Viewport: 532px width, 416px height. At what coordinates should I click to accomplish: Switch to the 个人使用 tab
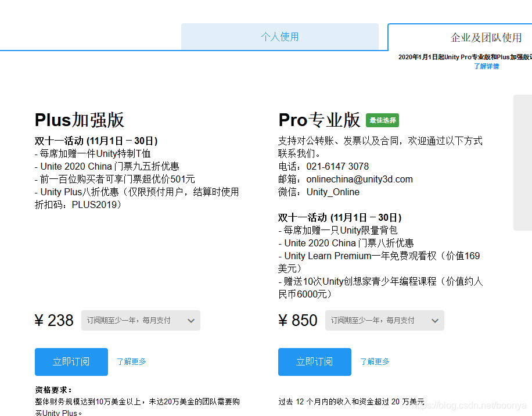[x=280, y=37]
